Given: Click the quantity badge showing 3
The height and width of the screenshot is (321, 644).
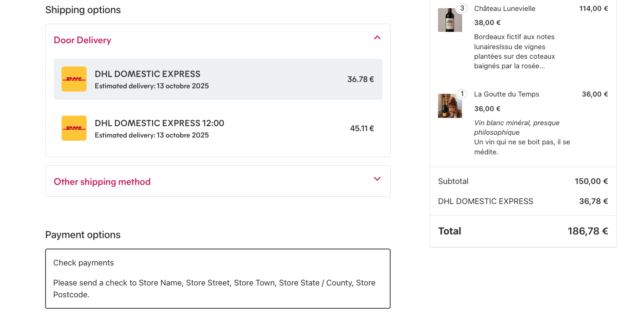Looking at the screenshot, I should (x=462, y=8).
